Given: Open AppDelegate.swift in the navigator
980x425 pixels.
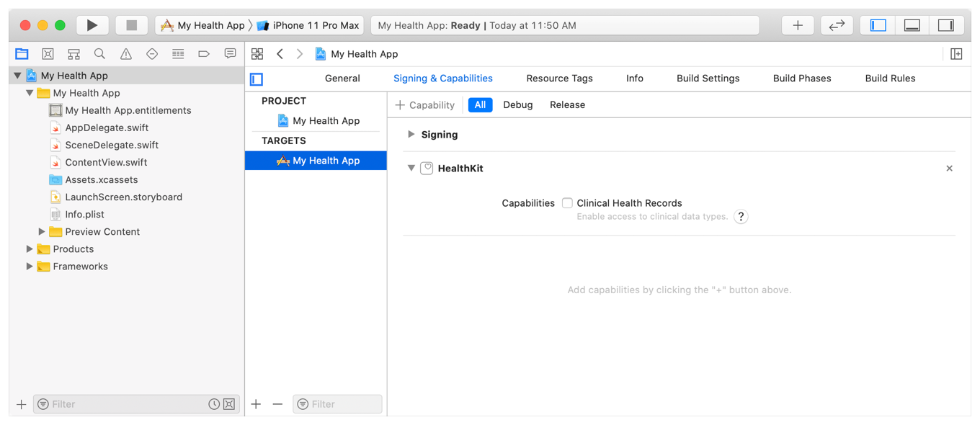Looking at the screenshot, I should click(107, 128).
